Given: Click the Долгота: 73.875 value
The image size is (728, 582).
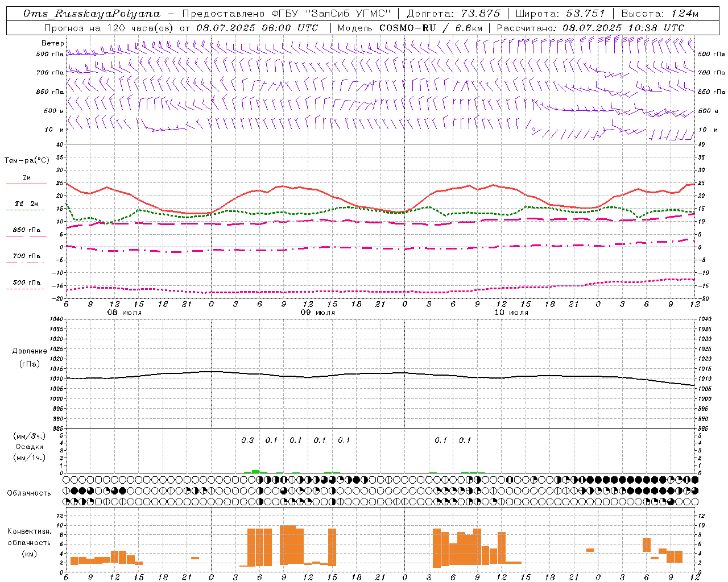Looking at the screenshot, I should coord(454,14).
